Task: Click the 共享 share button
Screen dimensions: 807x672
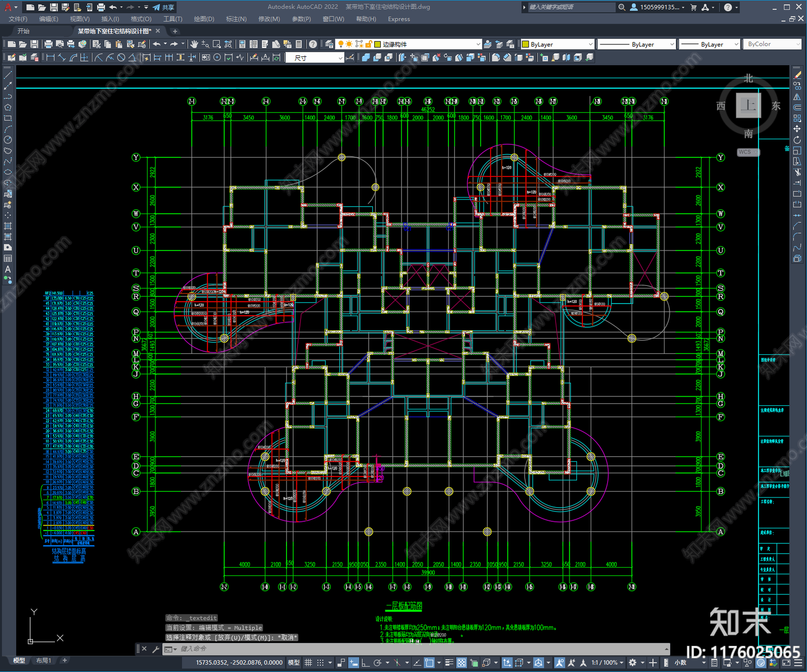Action: (163, 7)
